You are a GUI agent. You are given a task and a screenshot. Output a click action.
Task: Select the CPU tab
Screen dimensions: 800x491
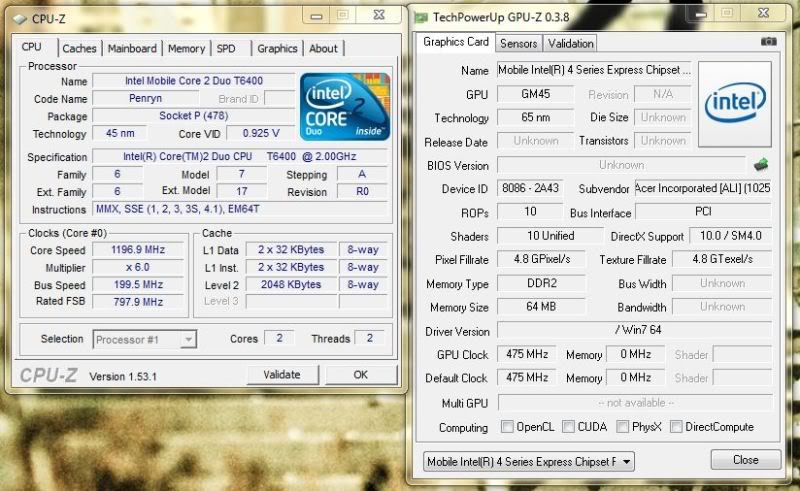pos(32,46)
